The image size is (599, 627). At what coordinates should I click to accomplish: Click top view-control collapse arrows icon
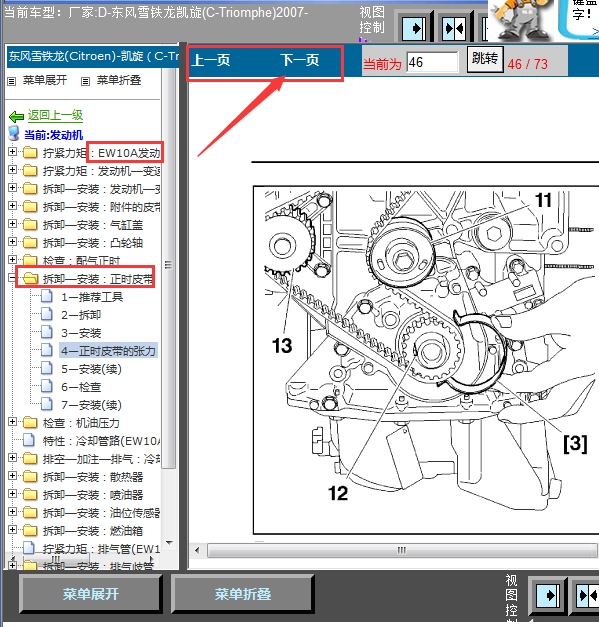click(x=454, y=28)
